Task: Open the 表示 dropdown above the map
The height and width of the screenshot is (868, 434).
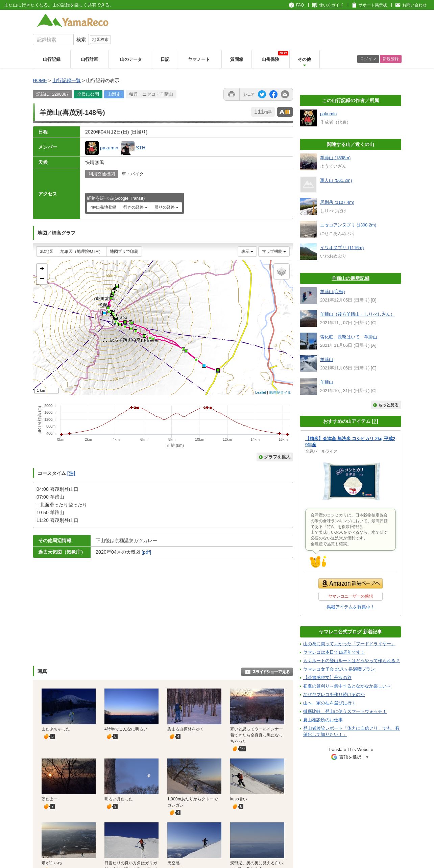Action: (x=247, y=251)
